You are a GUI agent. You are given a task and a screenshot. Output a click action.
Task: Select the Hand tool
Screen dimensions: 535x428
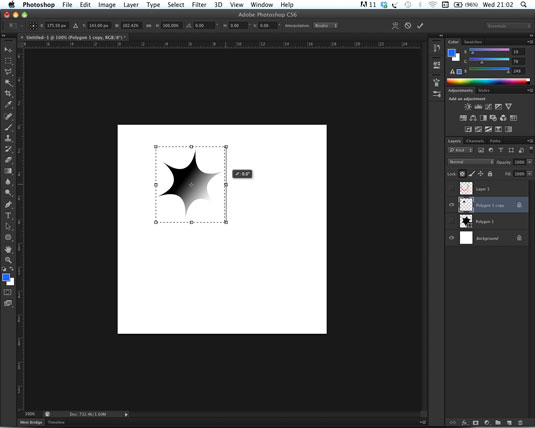(8, 249)
